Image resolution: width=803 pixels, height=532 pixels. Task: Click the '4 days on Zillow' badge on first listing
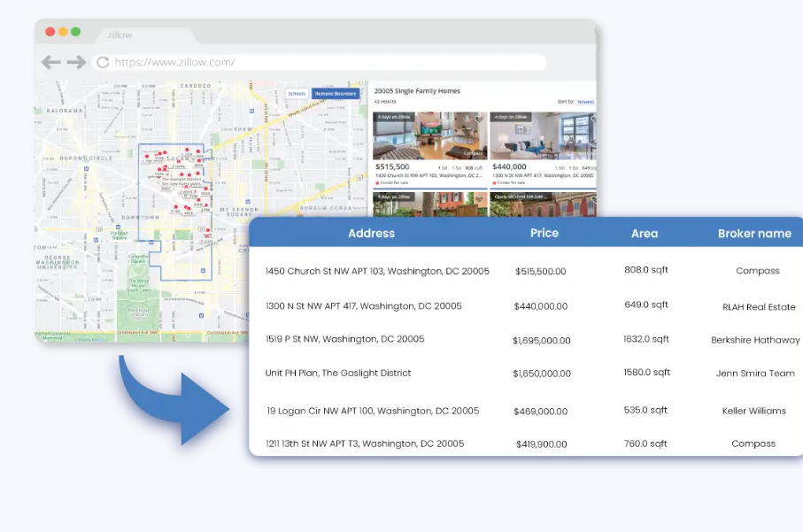[394, 117]
